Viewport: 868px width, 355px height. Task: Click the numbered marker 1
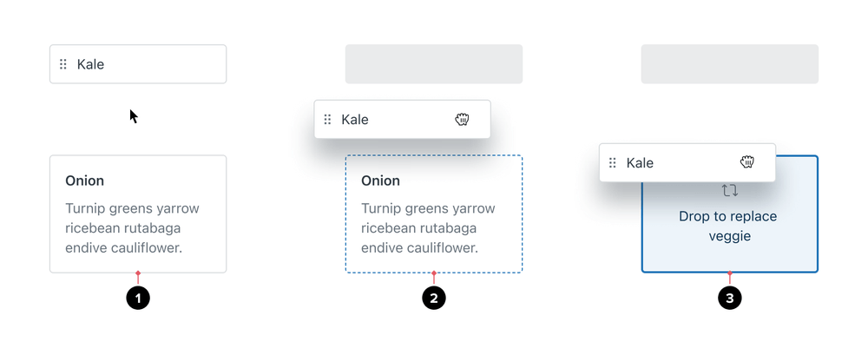click(x=138, y=299)
